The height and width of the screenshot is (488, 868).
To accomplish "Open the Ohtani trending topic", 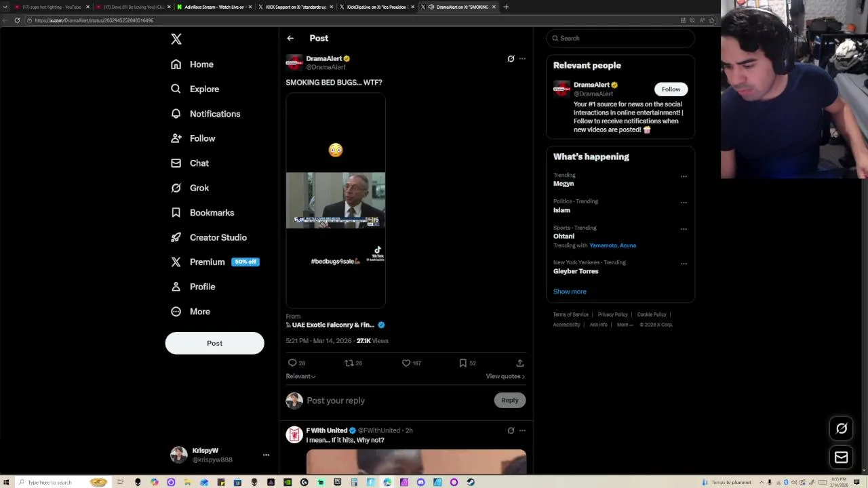I will [x=564, y=237].
